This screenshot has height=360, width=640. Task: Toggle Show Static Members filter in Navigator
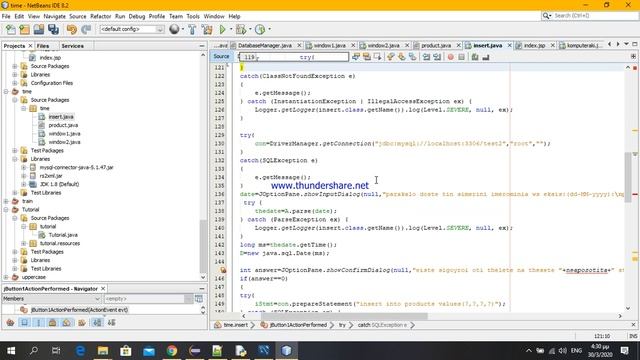39,322
